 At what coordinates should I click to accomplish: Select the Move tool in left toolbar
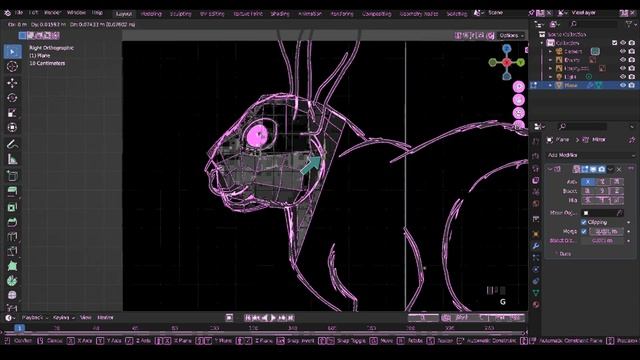tap(12, 83)
